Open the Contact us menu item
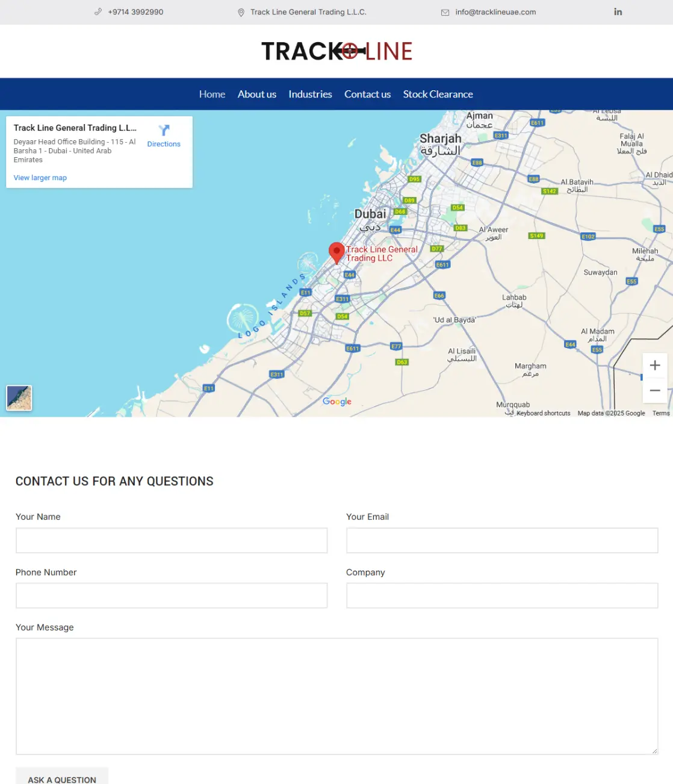The height and width of the screenshot is (784, 673). point(367,94)
